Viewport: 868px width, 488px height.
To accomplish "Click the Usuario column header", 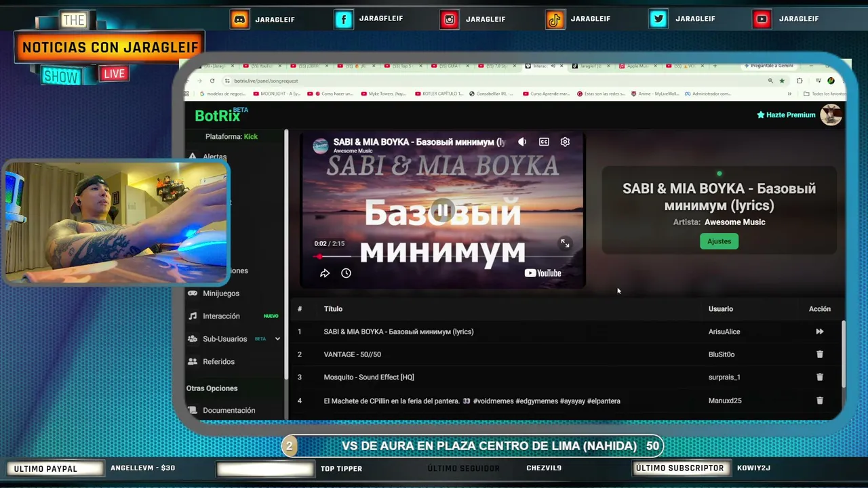I will coord(721,309).
